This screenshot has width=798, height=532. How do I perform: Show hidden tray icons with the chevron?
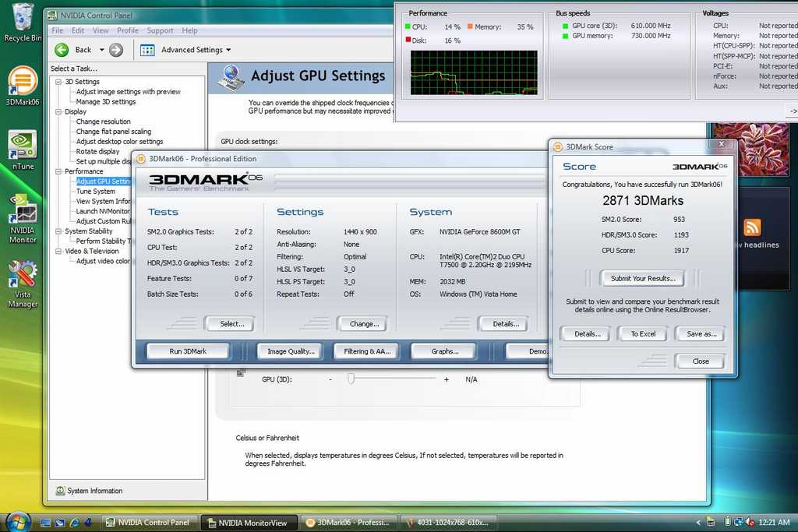(698, 523)
